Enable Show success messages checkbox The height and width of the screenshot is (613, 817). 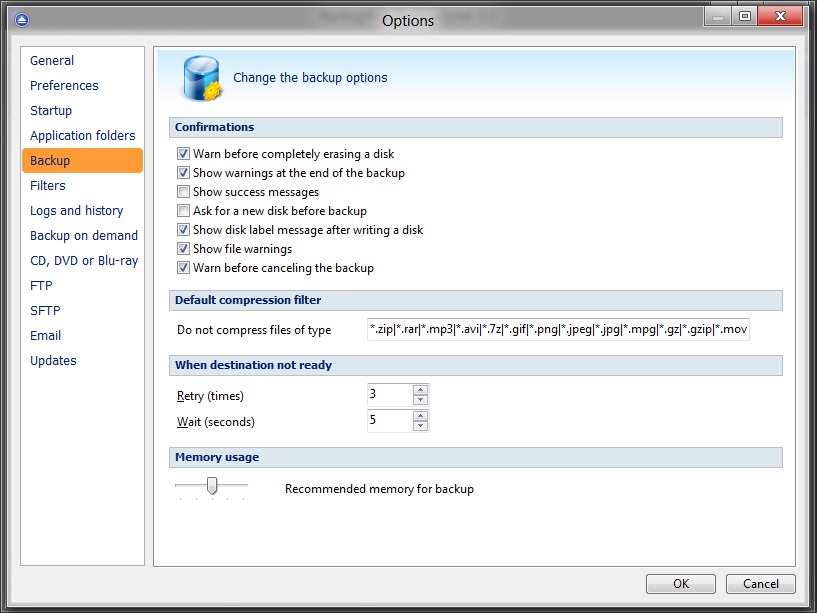pyautogui.click(x=183, y=192)
